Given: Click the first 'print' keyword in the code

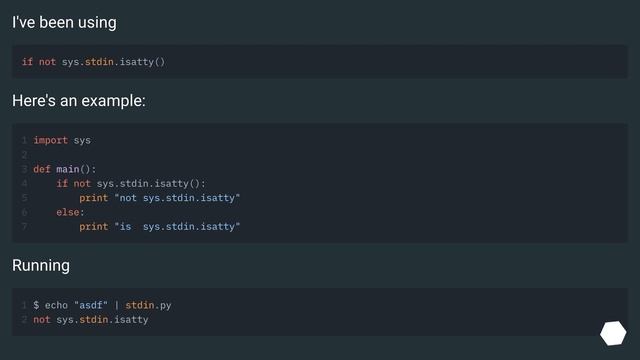Looking at the screenshot, I should pos(93,198).
